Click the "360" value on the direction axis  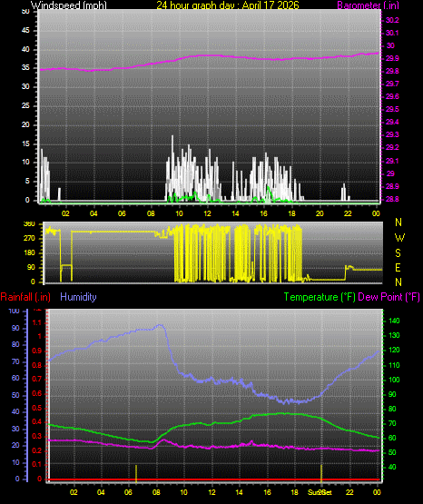[x=29, y=223]
